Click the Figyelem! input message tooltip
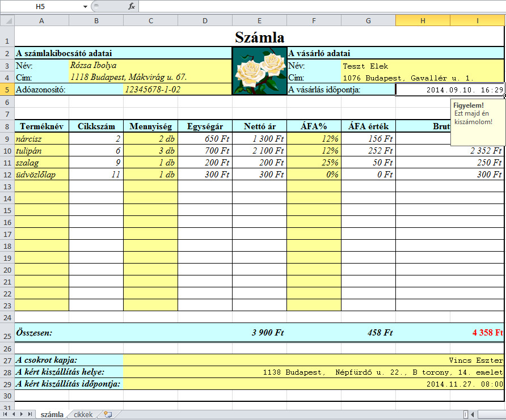The width and height of the screenshot is (506, 420). pyautogui.click(x=478, y=122)
